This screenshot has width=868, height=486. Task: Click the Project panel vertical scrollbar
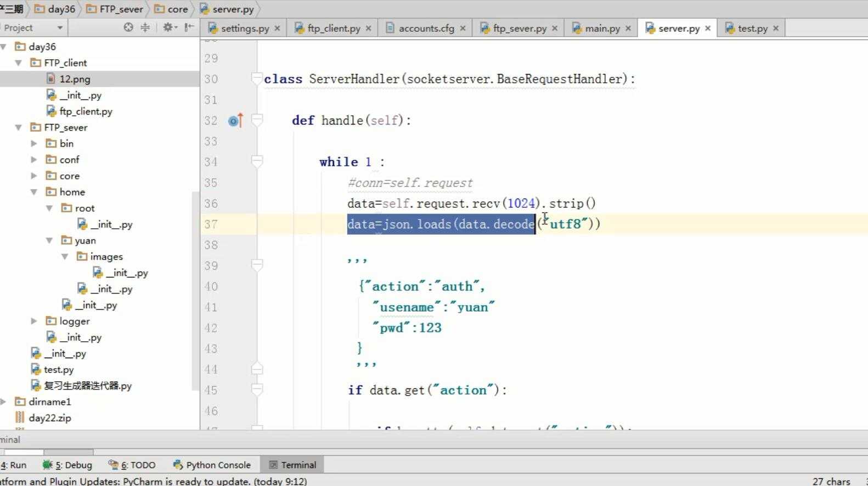[x=195, y=291]
